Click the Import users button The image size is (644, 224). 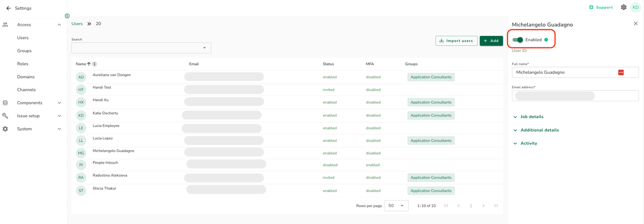point(456,41)
